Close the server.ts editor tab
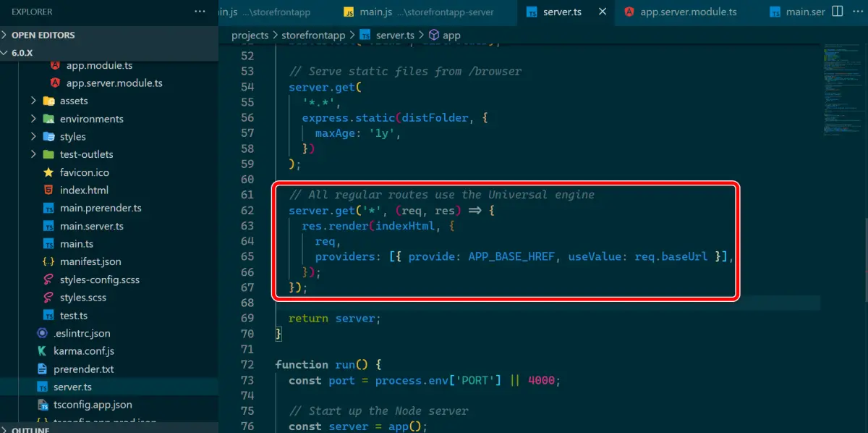 [x=602, y=12]
